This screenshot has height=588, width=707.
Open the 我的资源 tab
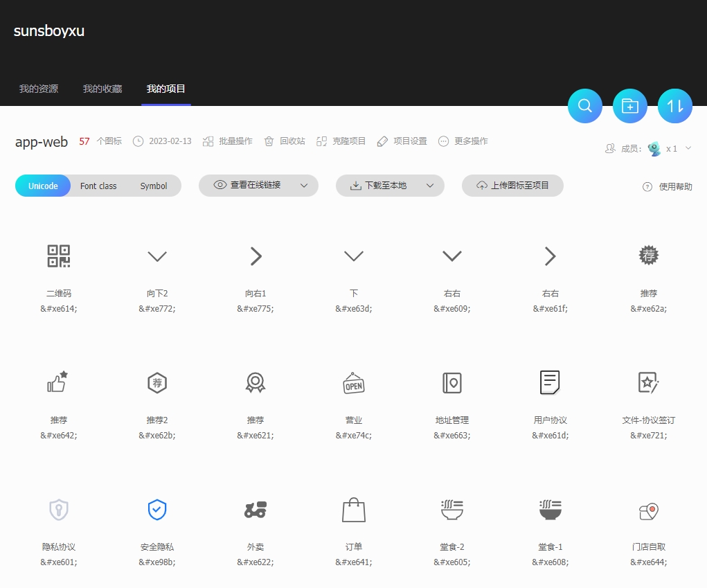(x=38, y=88)
